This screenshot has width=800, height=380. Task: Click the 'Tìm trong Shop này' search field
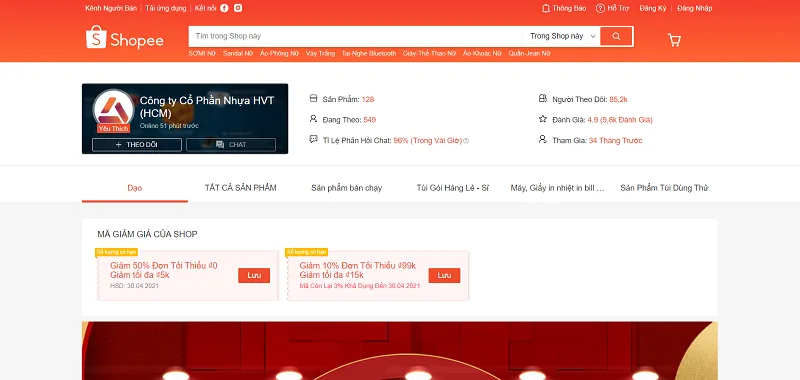[356, 36]
